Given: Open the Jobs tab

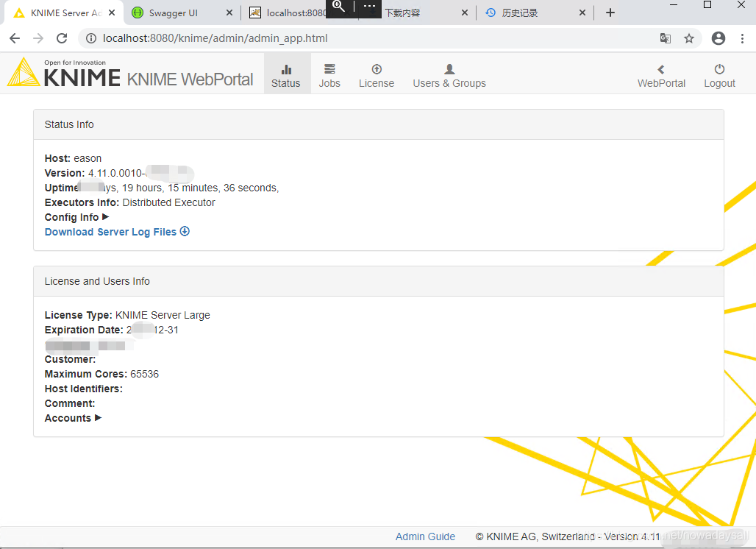Looking at the screenshot, I should click(x=329, y=76).
